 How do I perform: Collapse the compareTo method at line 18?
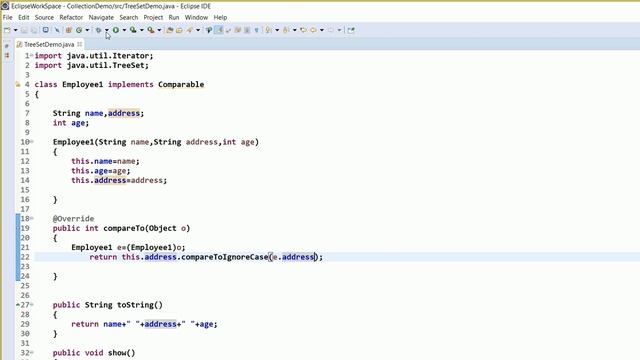click(x=32, y=218)
